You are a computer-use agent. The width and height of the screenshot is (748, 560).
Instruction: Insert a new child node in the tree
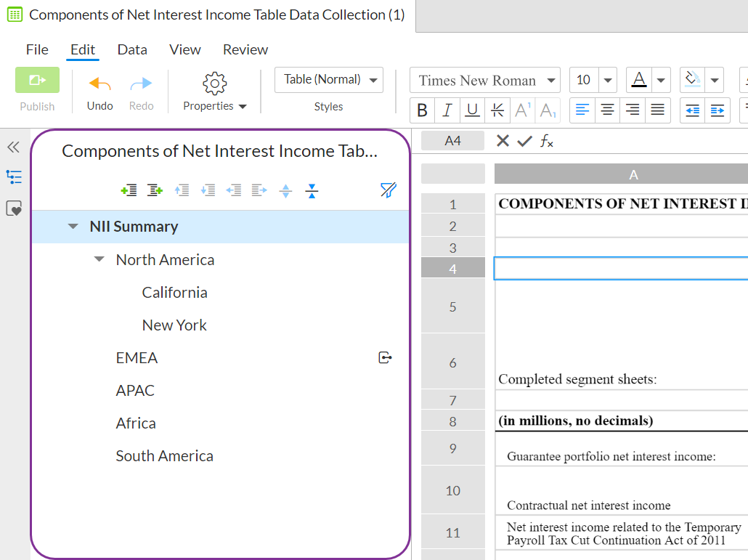pos(155,190)
